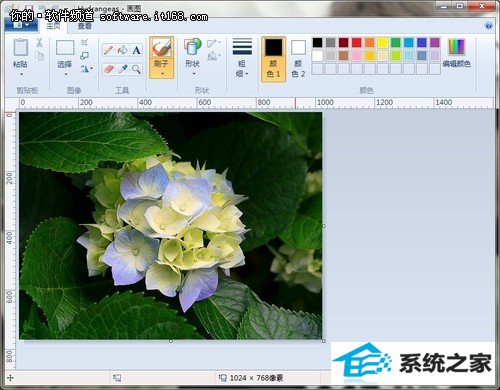Screen dimensions: 500x390
Task: Pick the purple palette color
Action: [x=435, y=42]
